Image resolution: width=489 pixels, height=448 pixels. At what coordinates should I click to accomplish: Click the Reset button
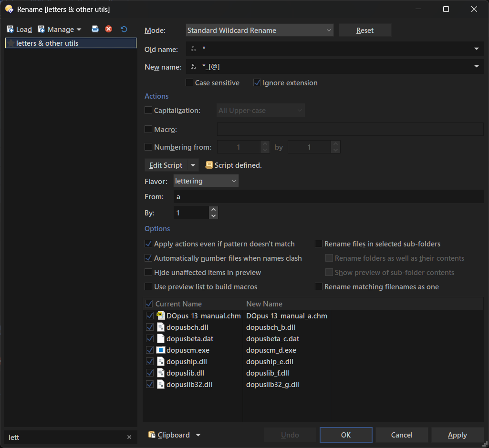pos(365,30)
